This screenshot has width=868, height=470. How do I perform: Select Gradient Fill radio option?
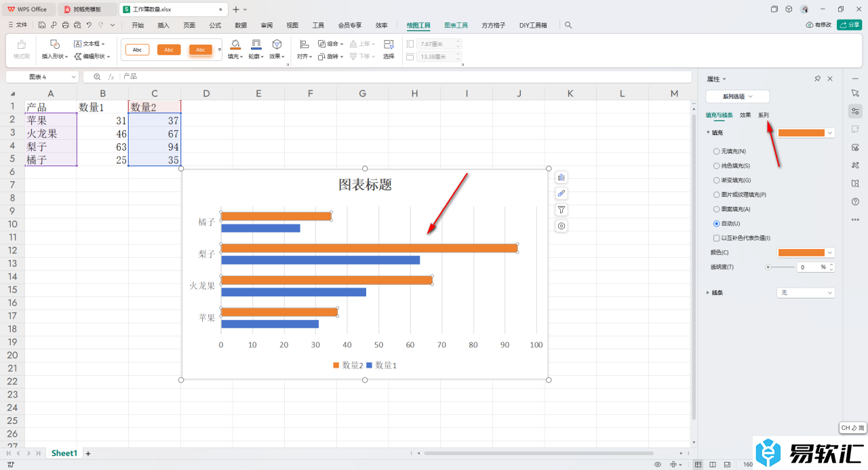pos(717,180)
